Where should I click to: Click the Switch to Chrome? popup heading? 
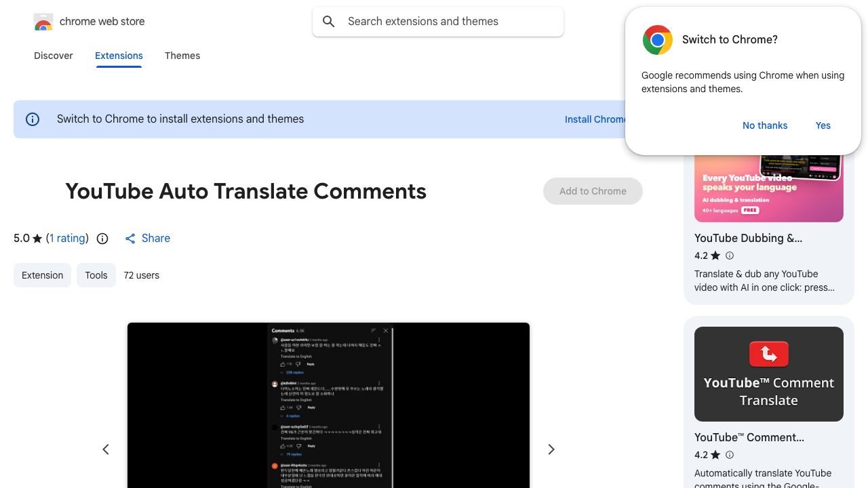coord(730,39)
